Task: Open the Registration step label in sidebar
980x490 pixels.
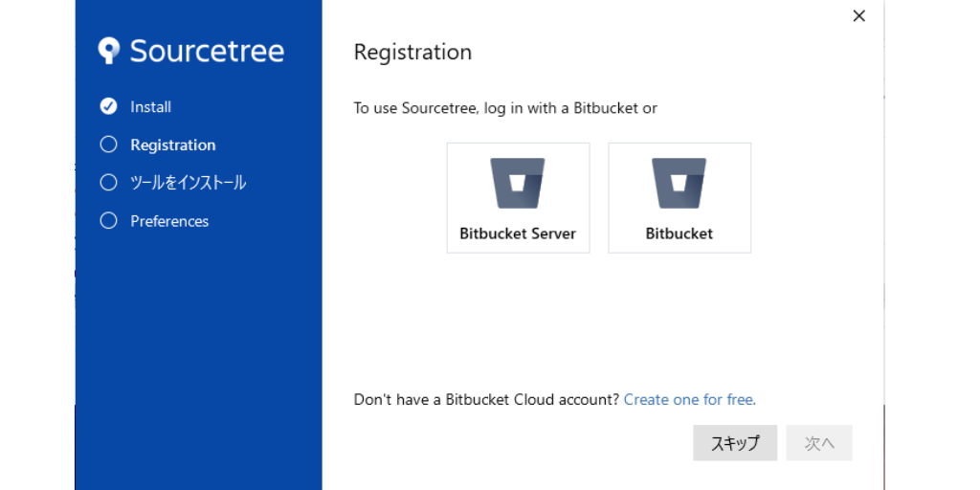Action: click(x=173, y=145)
